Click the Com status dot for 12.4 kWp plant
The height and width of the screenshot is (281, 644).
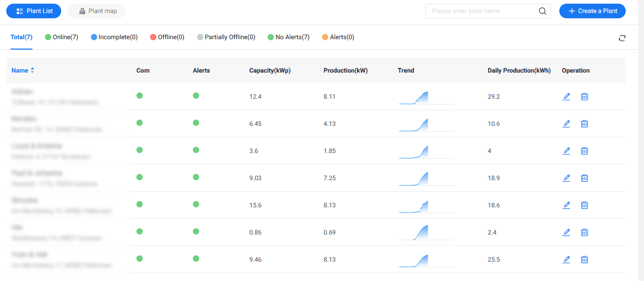coord(140,96)
